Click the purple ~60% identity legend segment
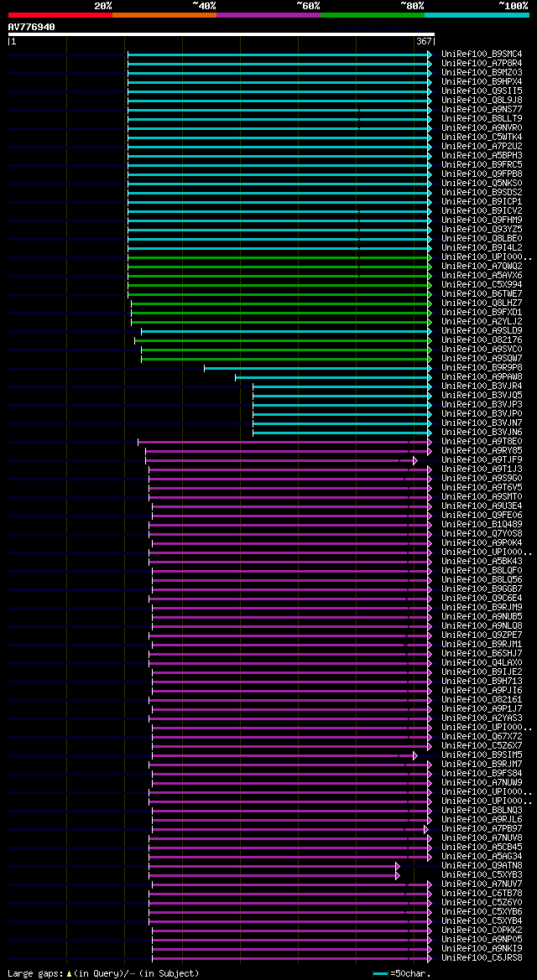Screen dimensions: 537x980 pyautogui.click(x=268, y=14)
